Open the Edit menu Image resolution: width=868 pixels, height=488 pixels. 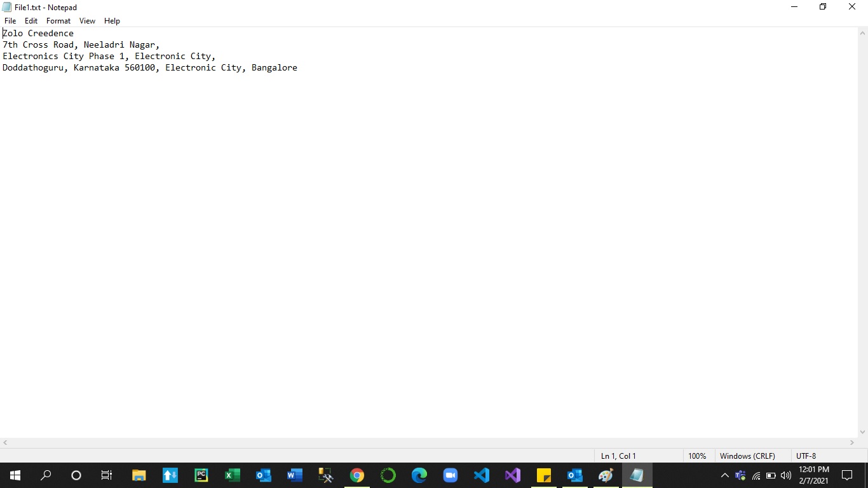(31, 21)
